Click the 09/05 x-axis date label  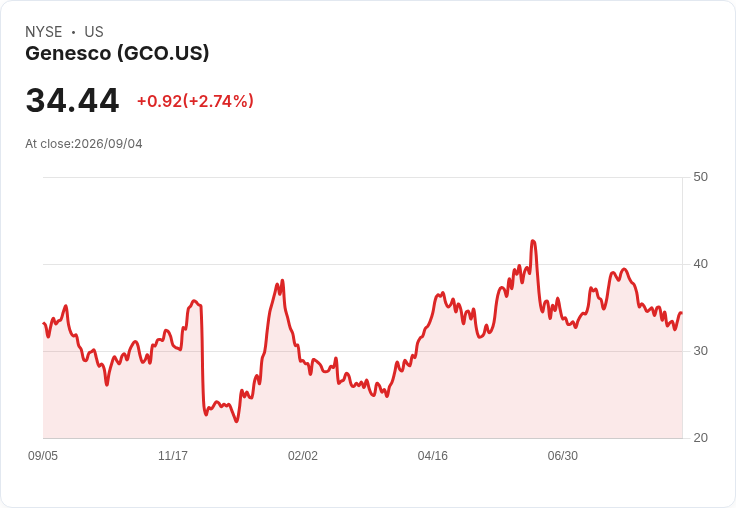(x=43, y=456)
